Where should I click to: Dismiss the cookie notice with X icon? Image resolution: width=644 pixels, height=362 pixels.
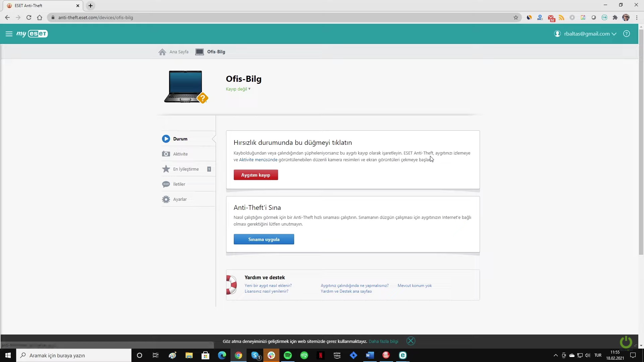pyautogui.click(x=411, y=341)
